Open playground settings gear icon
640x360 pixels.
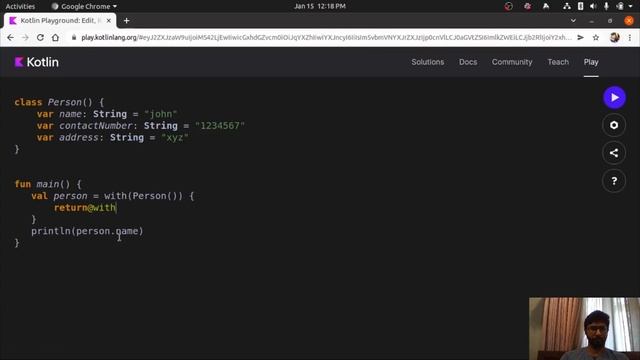(x=614, y=125)
